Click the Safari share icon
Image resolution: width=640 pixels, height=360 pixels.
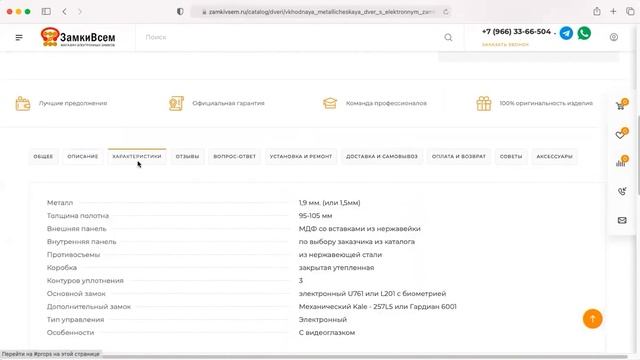pyautogui.click(x=597, y=11)
